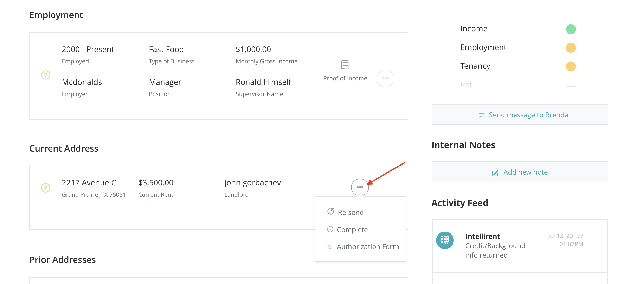The height and width of the screenshot is (284, 644).
Task: Click the pencil edit note icon
Action: [x=495, y=173]
